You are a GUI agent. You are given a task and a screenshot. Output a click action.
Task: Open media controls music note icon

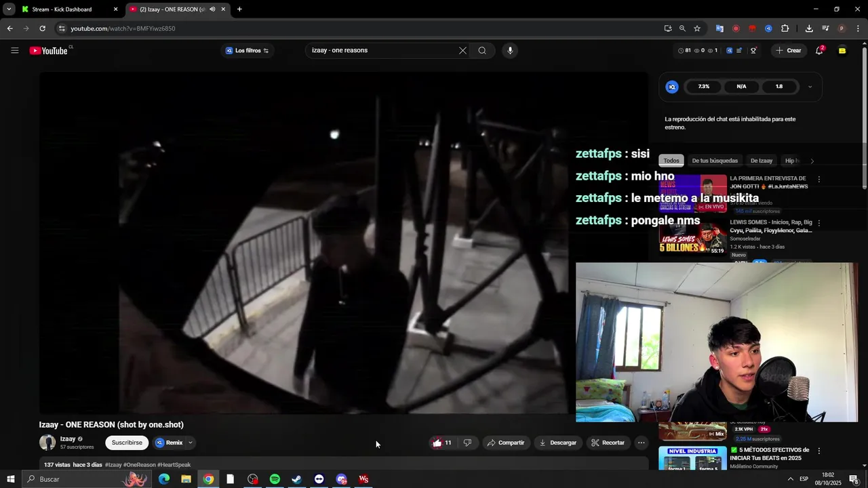pos(825,28)
